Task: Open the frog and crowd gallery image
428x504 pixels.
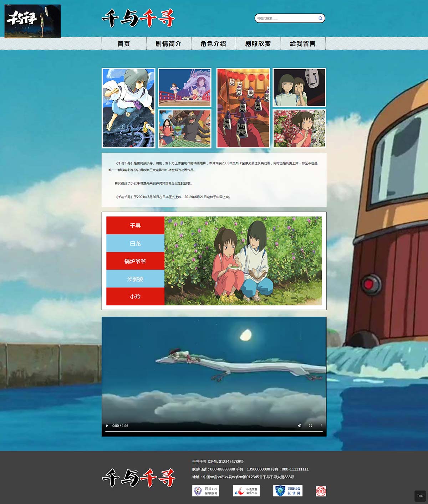Action: (185, 129)
